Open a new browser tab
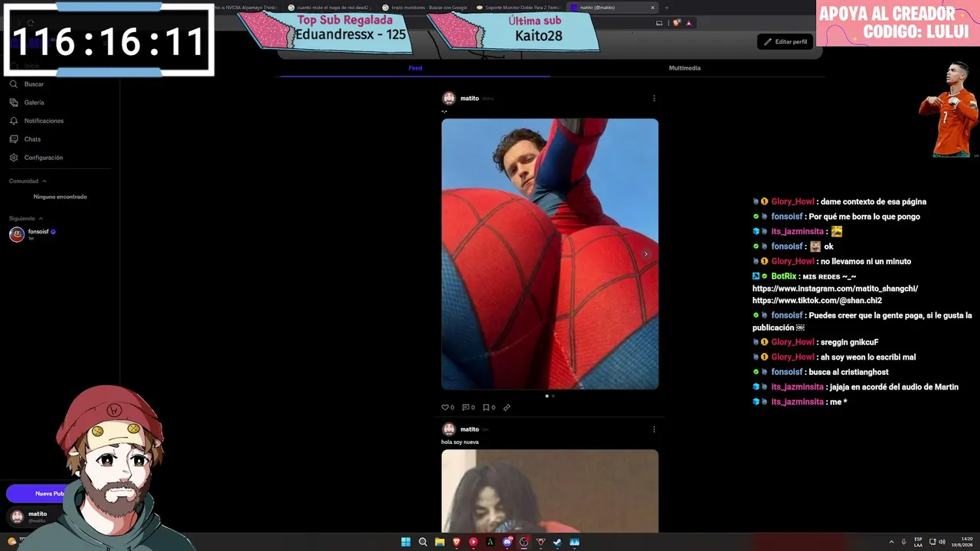The height and width of the screenshot is (551, 980). tap(666, 8)
